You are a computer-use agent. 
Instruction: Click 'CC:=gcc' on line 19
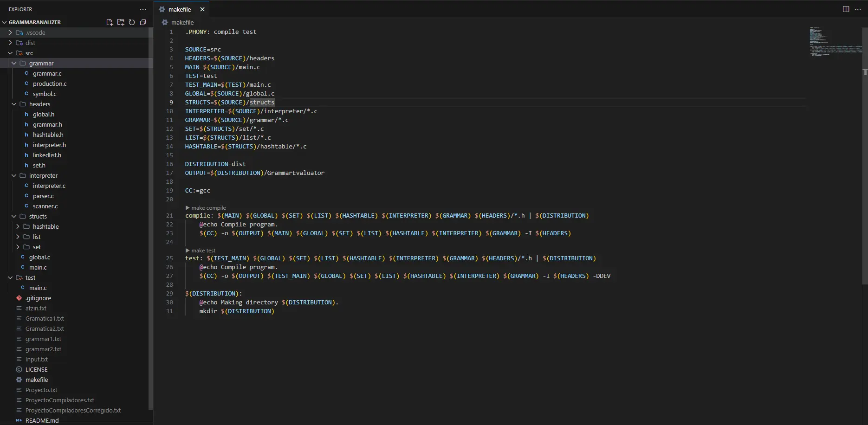click(x=198, y=190)
